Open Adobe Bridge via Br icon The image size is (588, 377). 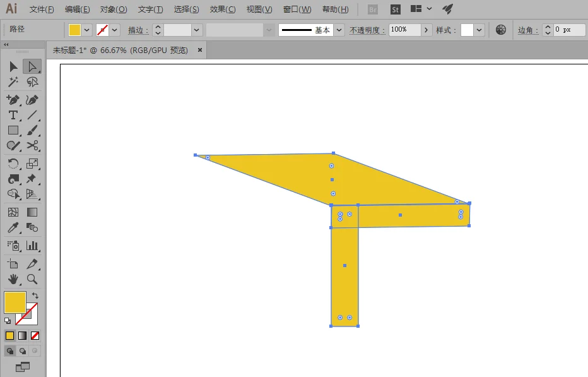[373, 9]
